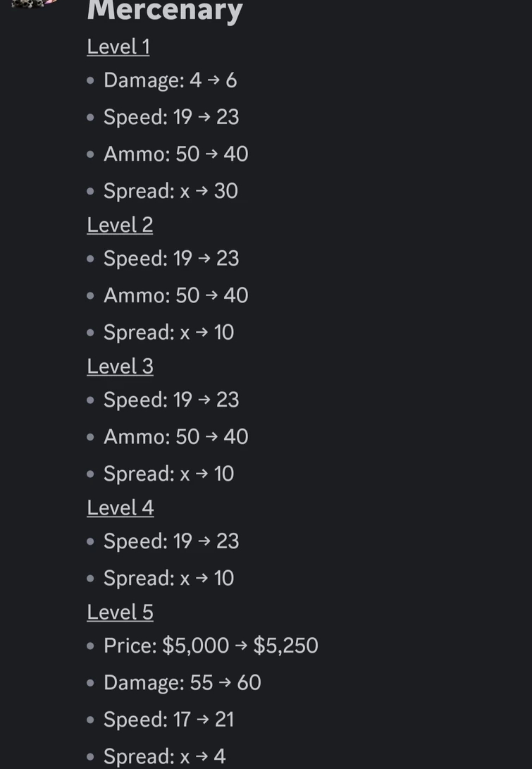This screenshot has height=769, width=532.
Task: Select the Ammo line under Level 3
Action: point(175,436)
